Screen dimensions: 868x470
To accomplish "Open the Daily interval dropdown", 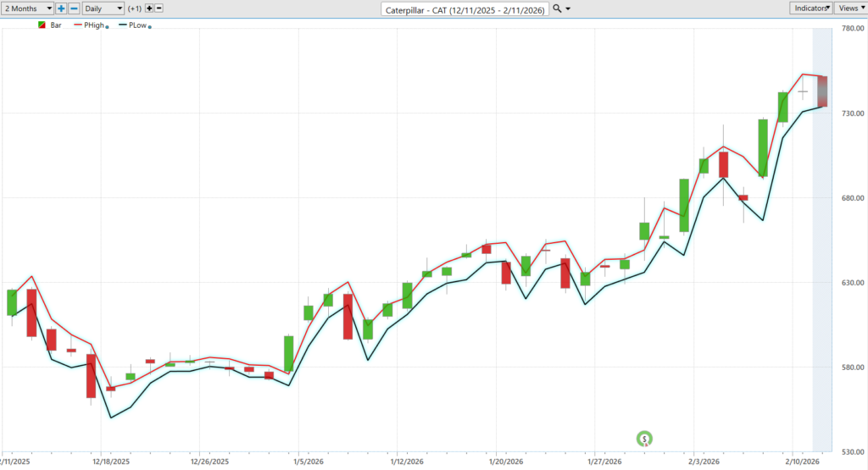I will pos(103,8).
